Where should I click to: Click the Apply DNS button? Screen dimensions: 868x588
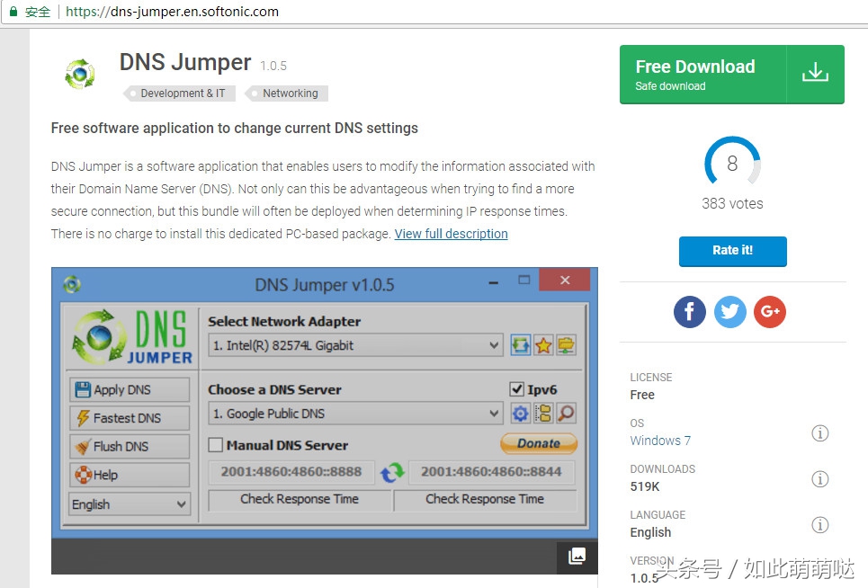pyautogui.click(x=130, y=390)
